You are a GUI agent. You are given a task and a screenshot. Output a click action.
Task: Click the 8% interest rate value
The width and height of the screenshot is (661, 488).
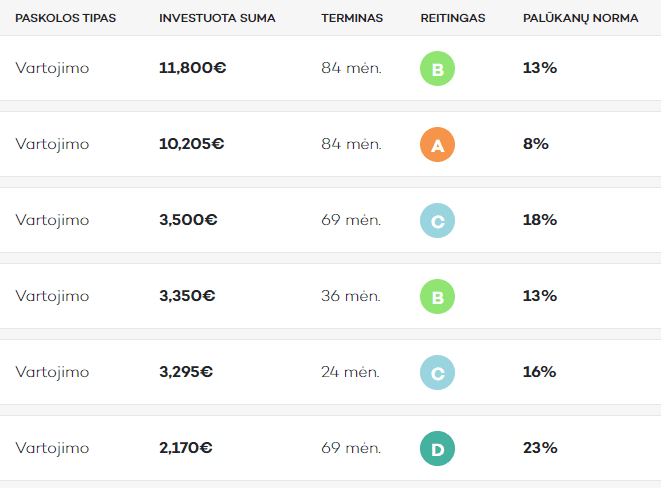(x=536, y=144)
